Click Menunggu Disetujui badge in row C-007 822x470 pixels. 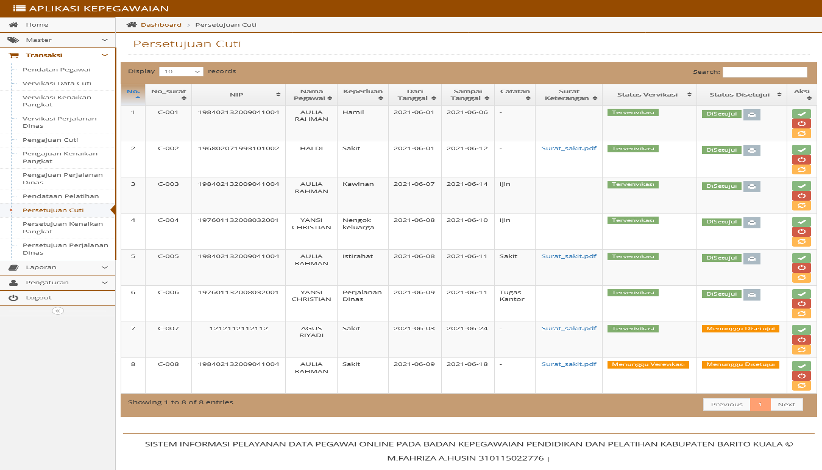740,329
